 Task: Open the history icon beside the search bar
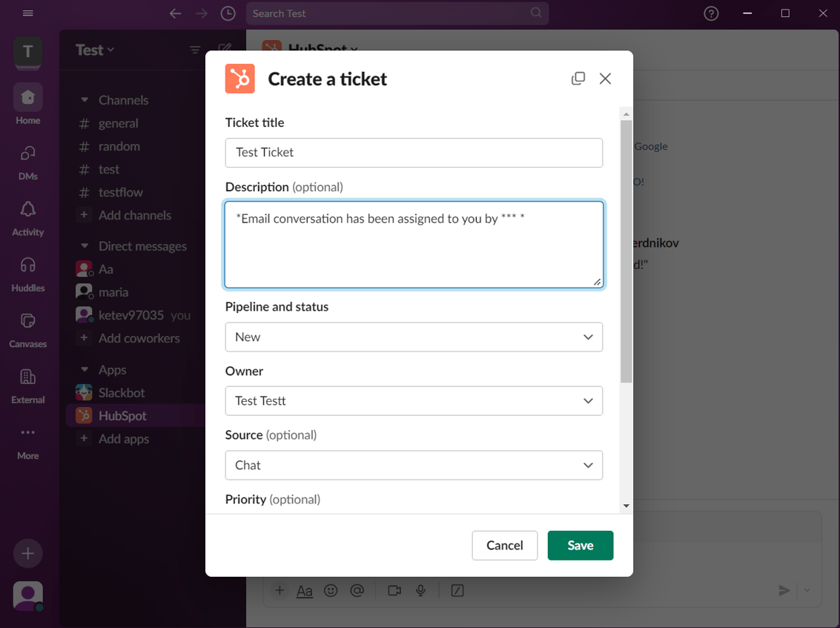click(x=228, y=13)
